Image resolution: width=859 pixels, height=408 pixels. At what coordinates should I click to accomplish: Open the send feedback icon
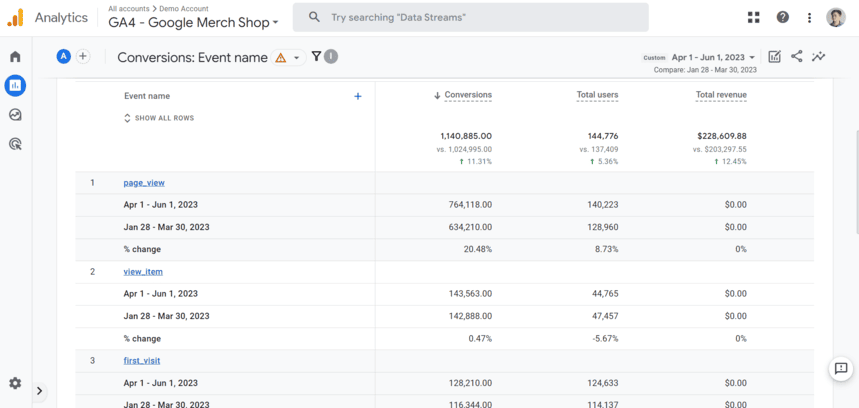[841, 369]
